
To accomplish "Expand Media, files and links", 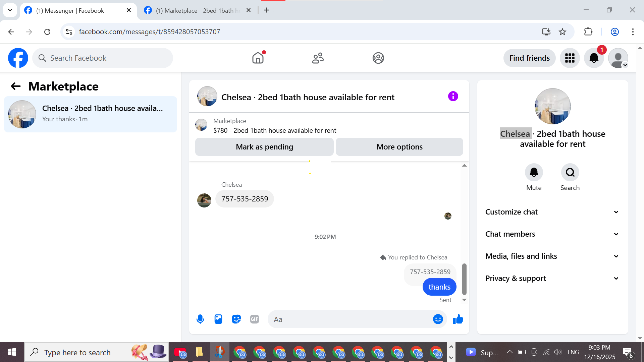I will (552, 256).
